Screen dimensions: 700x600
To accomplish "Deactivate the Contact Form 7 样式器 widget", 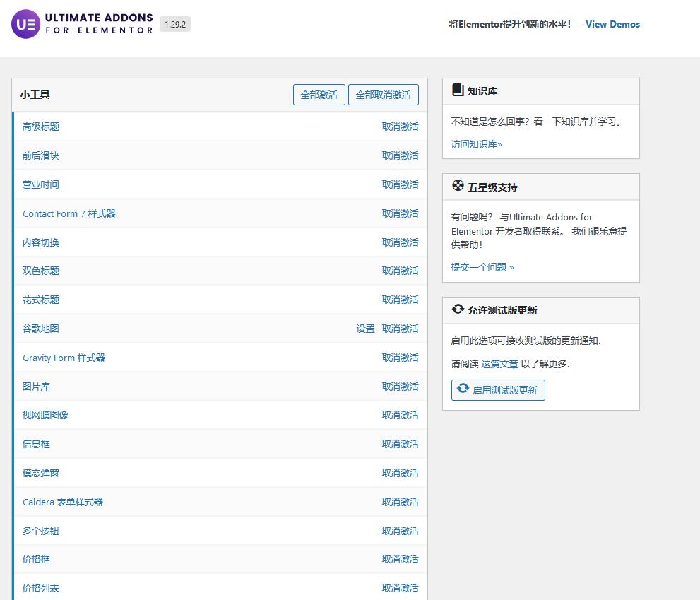I will (x=400, y=213).
